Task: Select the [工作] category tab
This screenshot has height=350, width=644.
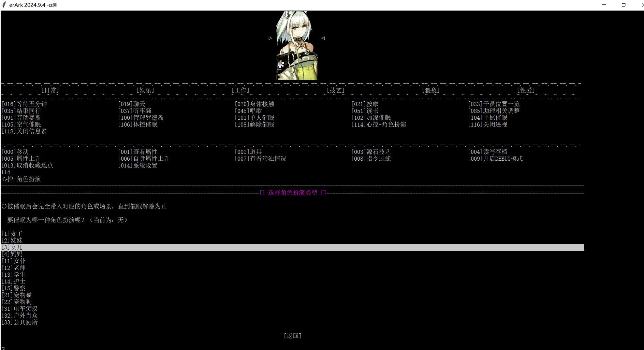Action: [x=240, y=90]
